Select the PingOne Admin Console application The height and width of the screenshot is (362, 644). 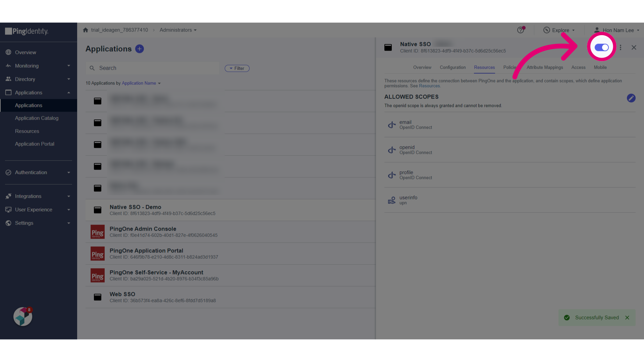[x=230, y=232]
